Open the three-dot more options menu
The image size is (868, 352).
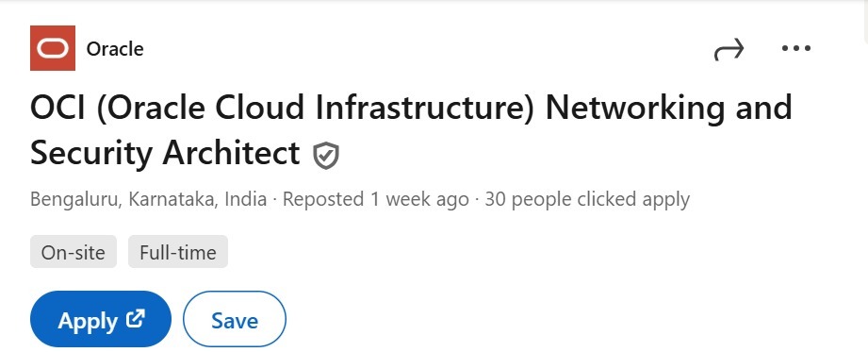(796, 48)
